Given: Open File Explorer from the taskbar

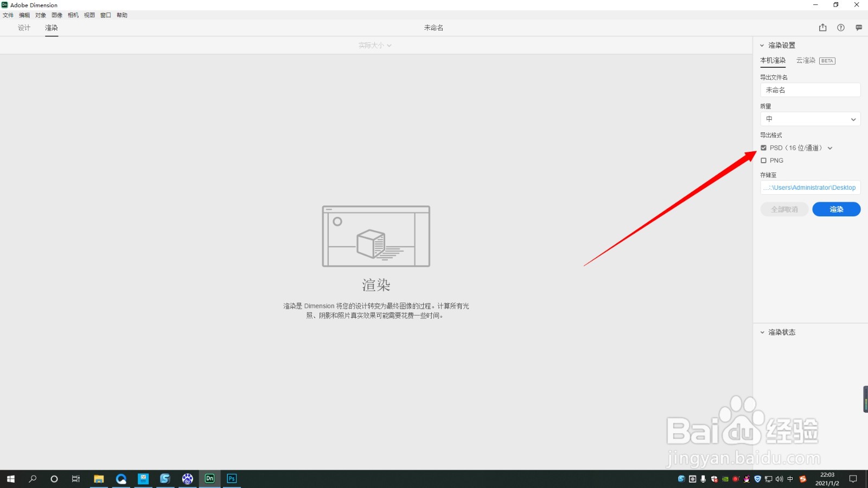Looking at the screenshot, I should [99, 479].
